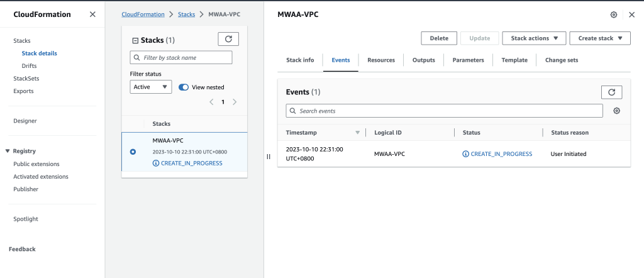
Task: Click the CREATE_IN_PROGRESS status in Events row
Action: (501, 154)
